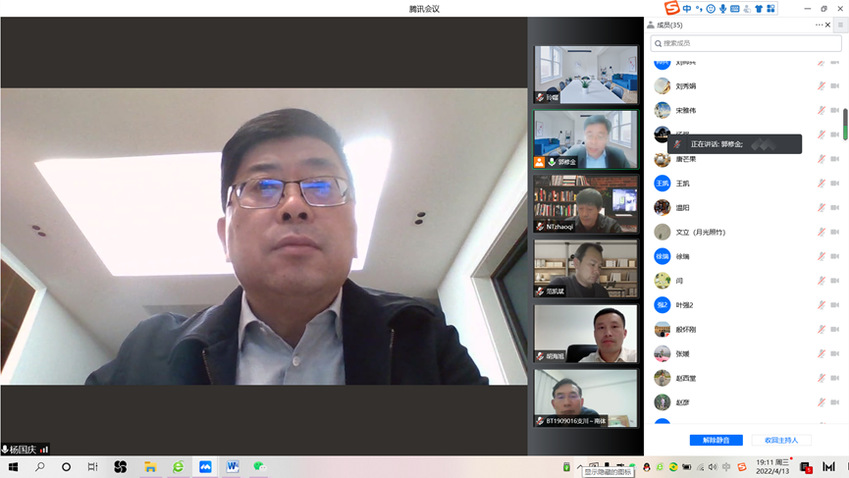Show hidden tray icons arrow
The height and width of the screenshot is (478, 849).
click(579, 467)
